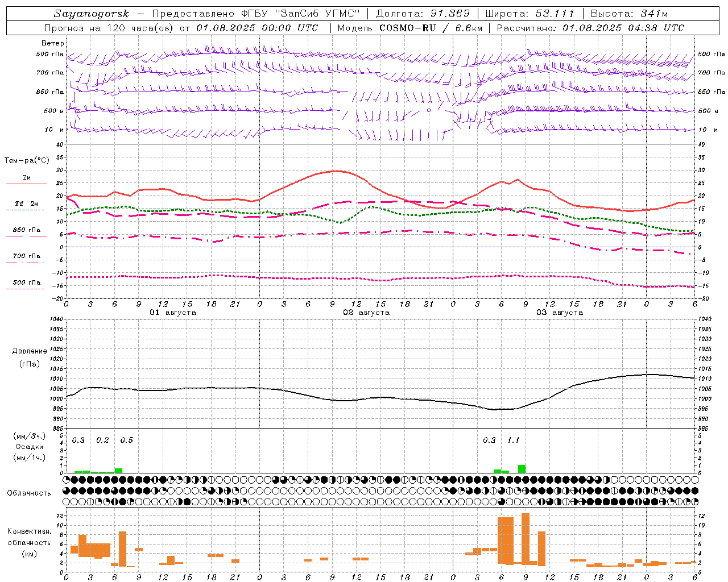
Task: Click the forecast start "01.08.2025 00:00 UTC"
Action: tap(257, 28)
